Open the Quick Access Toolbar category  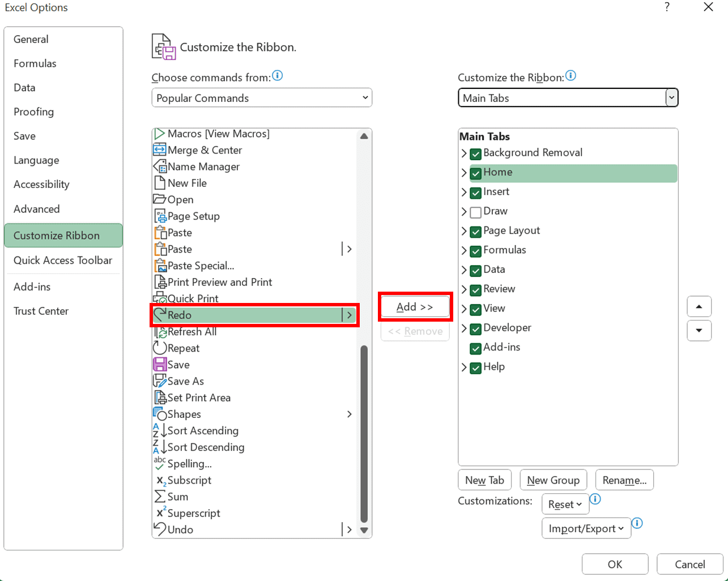coord(63,260)
